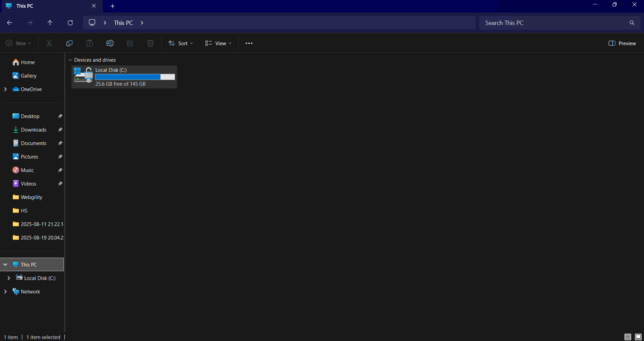Expand Local Disk (C:) in navigation tree
Image resolution: width=644 pixels, height=341 pixels.
pos(9,278)
